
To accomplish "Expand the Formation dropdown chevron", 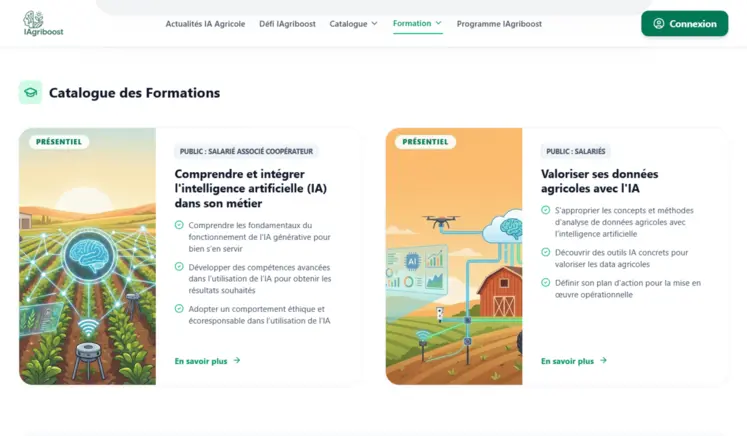I will tap(438, 23).
